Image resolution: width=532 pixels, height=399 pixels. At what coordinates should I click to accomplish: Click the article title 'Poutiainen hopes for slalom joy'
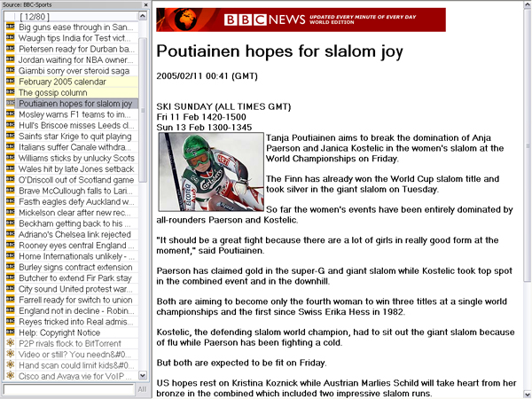[x=279, y=51]
